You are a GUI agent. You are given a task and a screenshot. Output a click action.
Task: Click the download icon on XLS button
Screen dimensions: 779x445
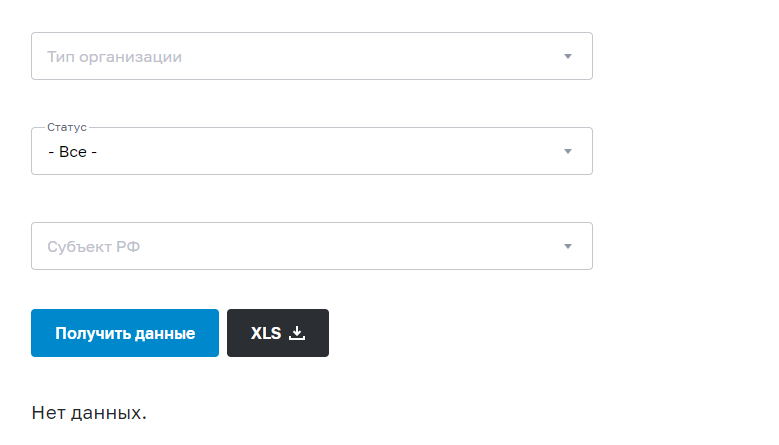297,333
